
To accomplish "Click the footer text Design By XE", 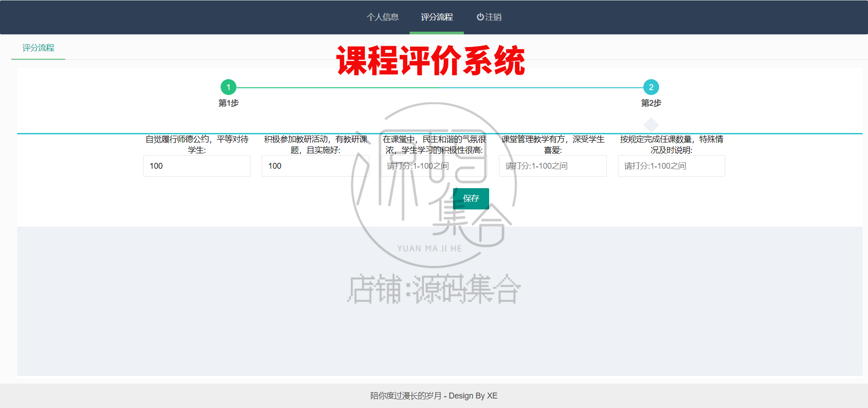I will click(473, 396).
